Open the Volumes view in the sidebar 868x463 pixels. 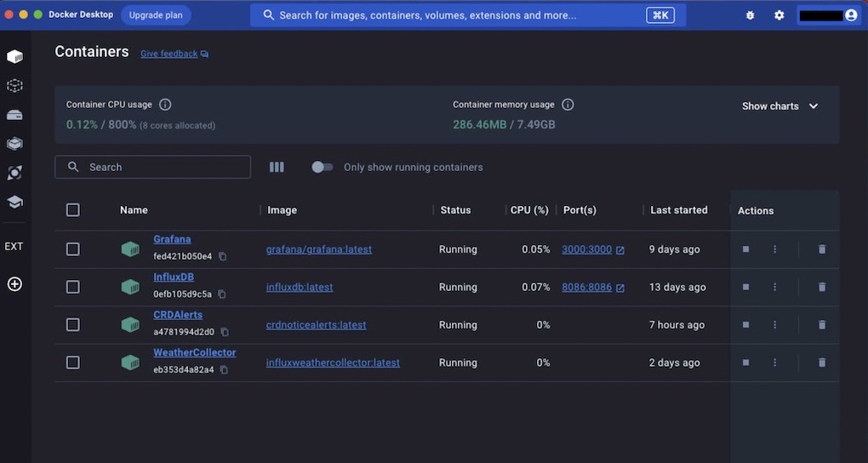15,115
